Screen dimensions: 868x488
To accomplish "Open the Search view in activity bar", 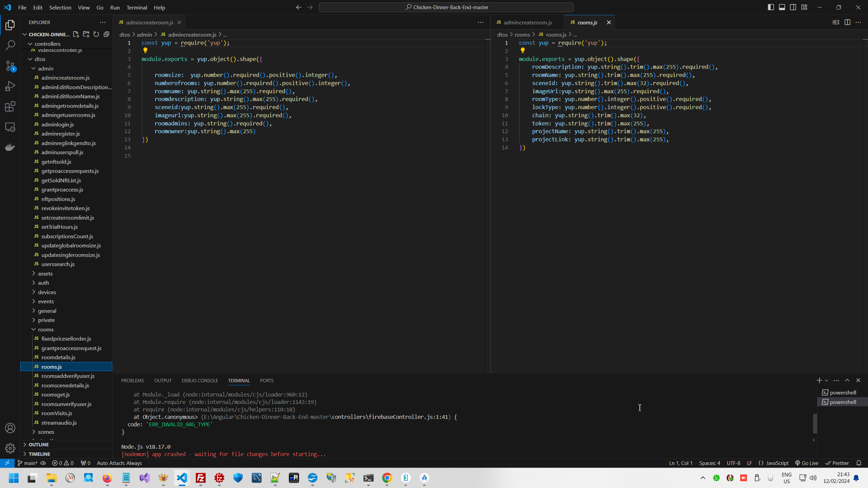I will [x=10, y=45].
